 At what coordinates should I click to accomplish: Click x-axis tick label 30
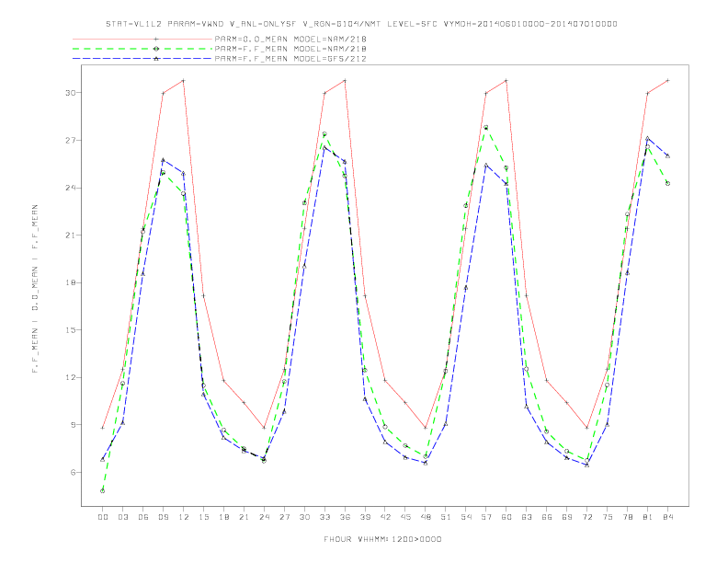(x=304, y=517)
